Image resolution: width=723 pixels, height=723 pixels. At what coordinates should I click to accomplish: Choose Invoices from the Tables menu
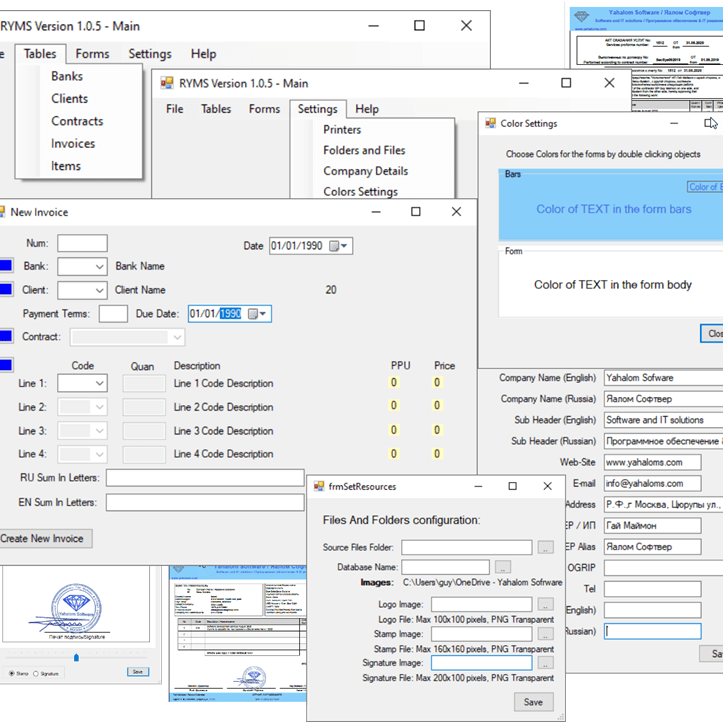pyautogui.click(x=73, y=143)
